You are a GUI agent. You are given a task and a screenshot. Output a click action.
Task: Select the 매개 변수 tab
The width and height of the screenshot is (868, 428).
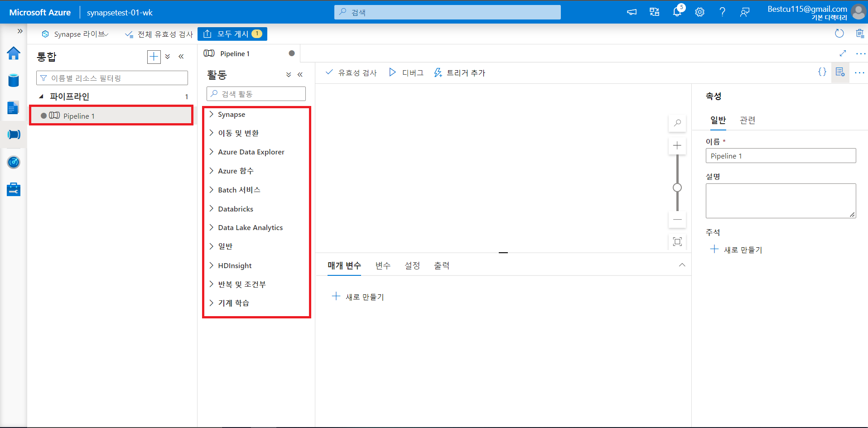pyautogui.click(x=344, y=265)
